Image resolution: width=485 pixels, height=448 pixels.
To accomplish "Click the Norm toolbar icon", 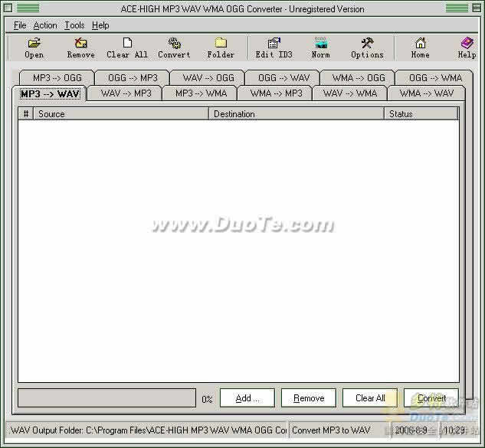I will tap(320, 48).
